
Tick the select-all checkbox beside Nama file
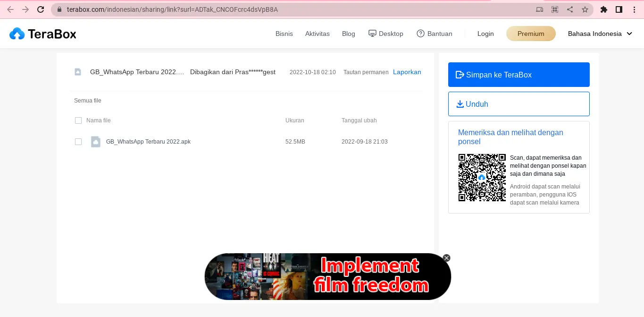tap(78, 120)
